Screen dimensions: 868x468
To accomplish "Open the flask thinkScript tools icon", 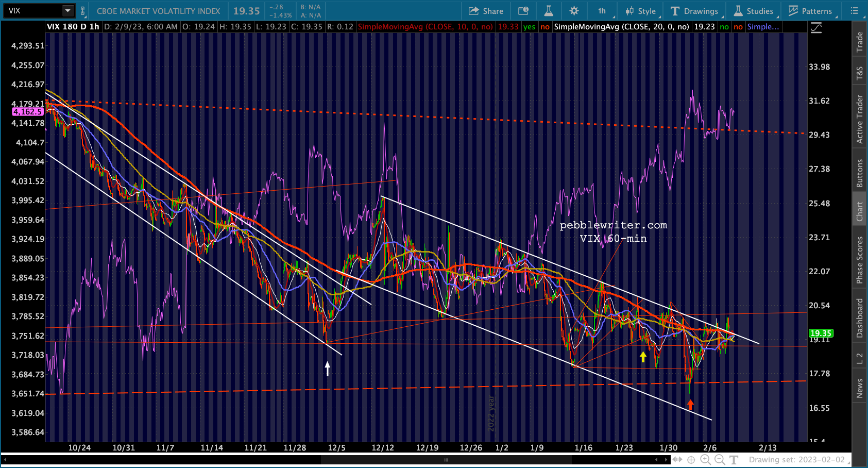I will click(549, 11).
